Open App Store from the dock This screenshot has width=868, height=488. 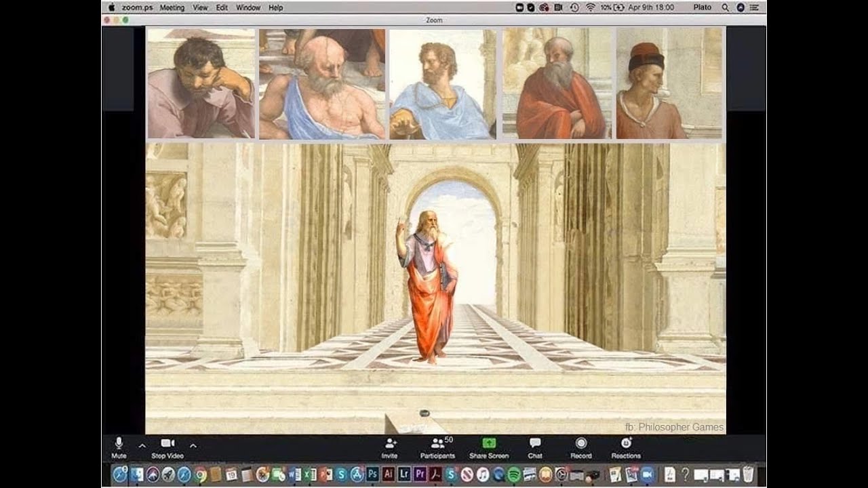[x=357, y=474]
